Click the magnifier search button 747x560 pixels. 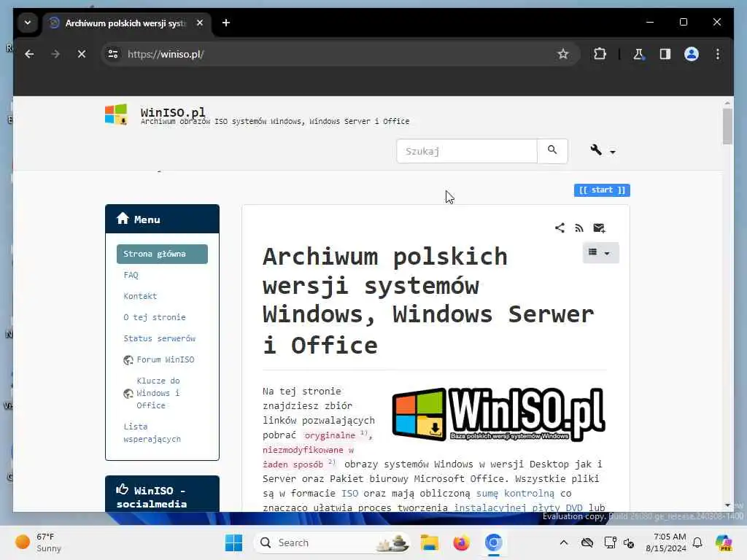[552, 151]
